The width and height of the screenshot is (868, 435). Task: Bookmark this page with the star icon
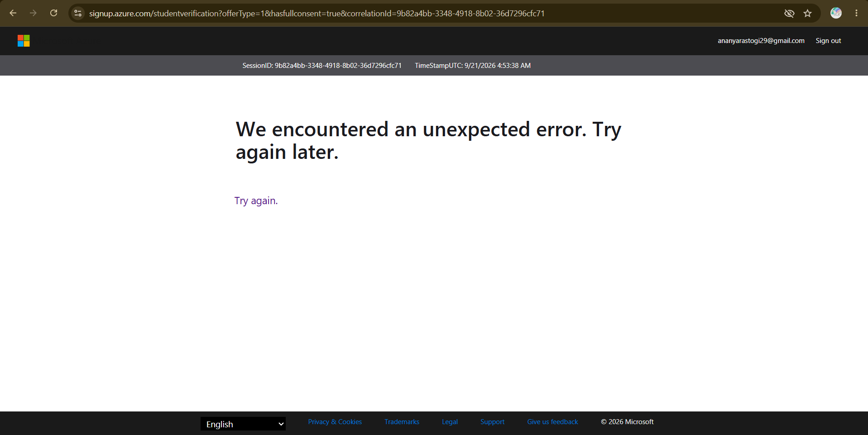tap(807, 13)
